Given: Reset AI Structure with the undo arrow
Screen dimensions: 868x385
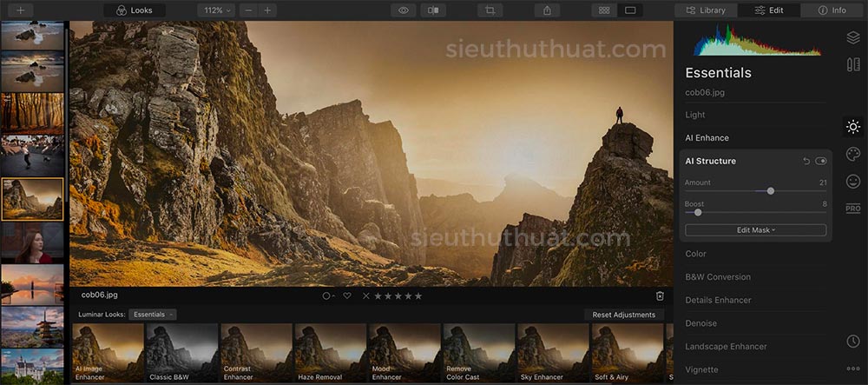Looking at the screenshot, I should [x=806, y=161].
